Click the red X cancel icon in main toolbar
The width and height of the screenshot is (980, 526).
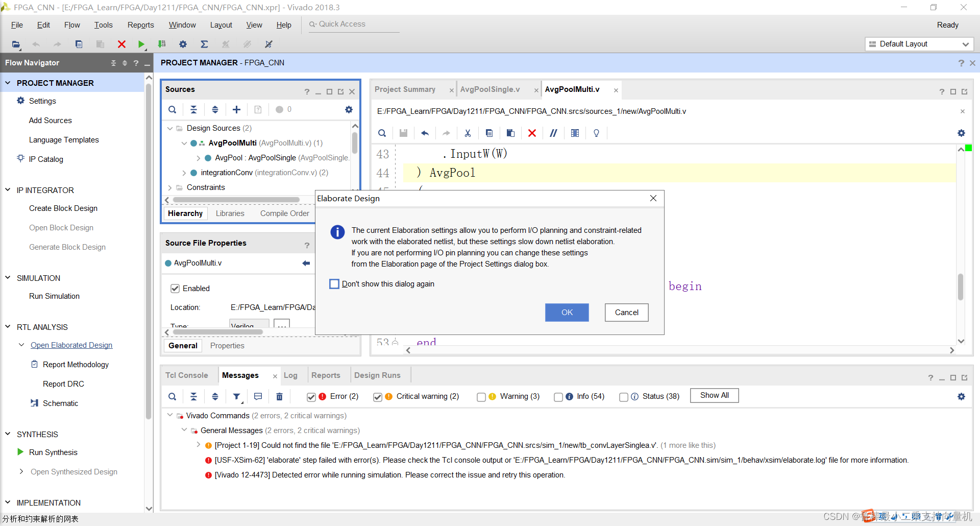(121, 44)
